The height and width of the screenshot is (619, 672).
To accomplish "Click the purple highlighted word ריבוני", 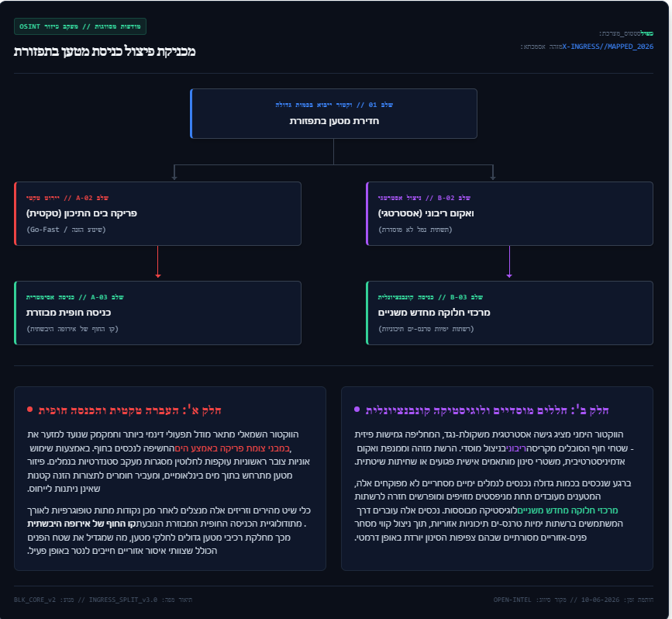I will point(515,448).
